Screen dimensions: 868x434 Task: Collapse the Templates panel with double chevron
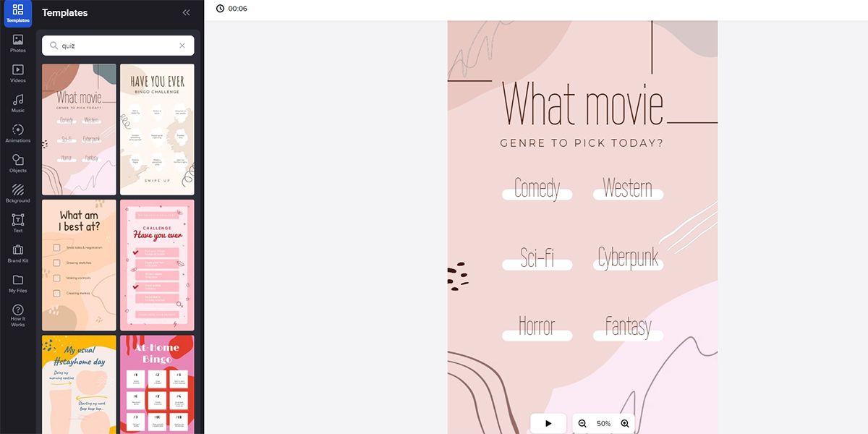click(x=186, y=12)
